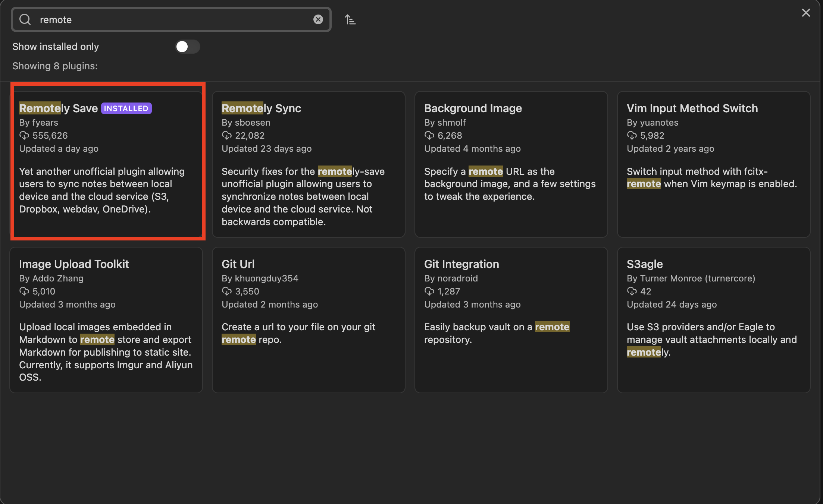Click download count icon for Background Image

(x=429, y=135)
